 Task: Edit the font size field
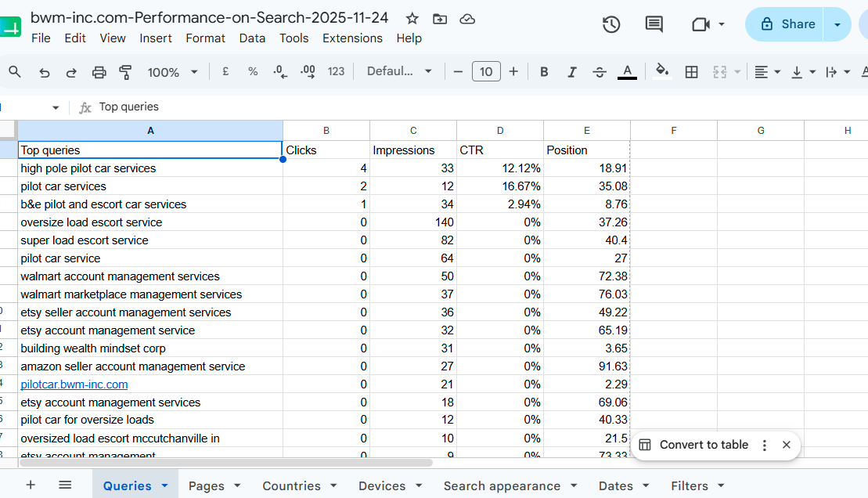(x=486, y=71)
